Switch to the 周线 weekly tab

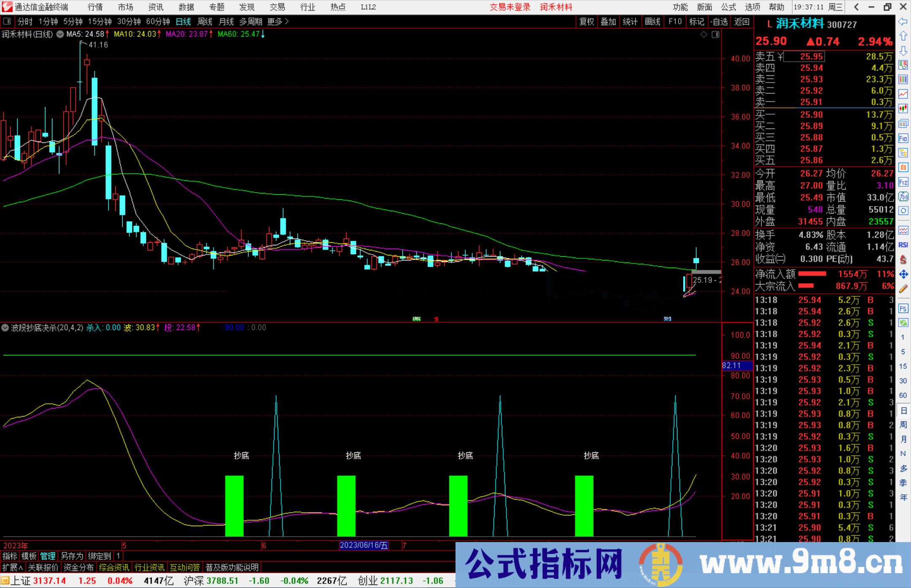(x=205, y=21)
